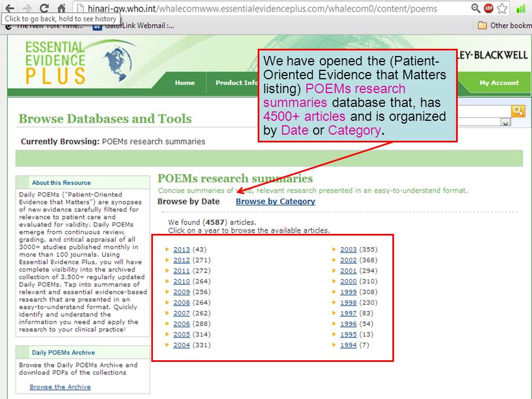Open the 1994 articles list
This screenshot has height=399, width=532.
pos(349,345)
